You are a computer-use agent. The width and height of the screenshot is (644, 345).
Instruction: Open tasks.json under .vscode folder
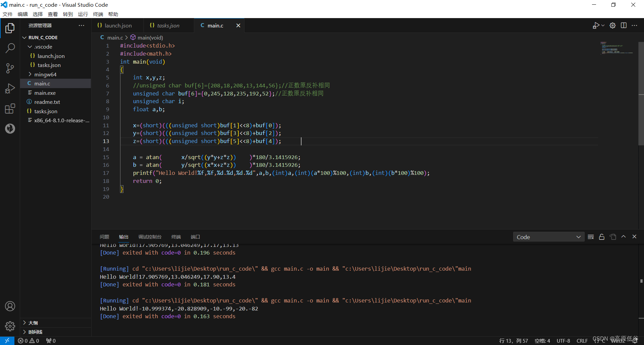point(56,65)
